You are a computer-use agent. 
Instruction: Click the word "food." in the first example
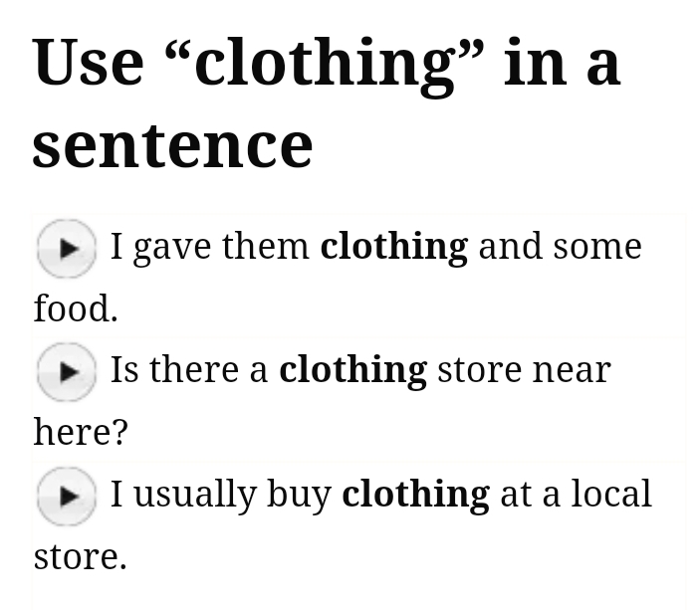pyautogui.click(x=76, y=308)
